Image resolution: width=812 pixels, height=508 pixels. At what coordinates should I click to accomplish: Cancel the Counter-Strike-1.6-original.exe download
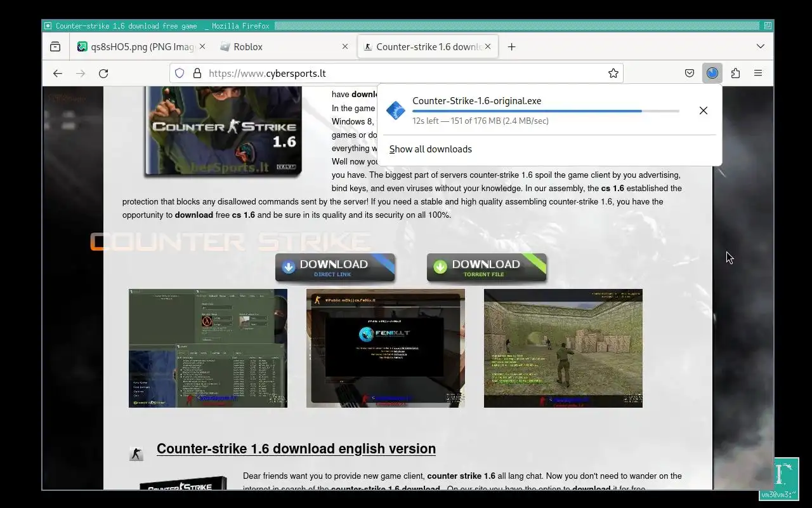pos(703,110)
